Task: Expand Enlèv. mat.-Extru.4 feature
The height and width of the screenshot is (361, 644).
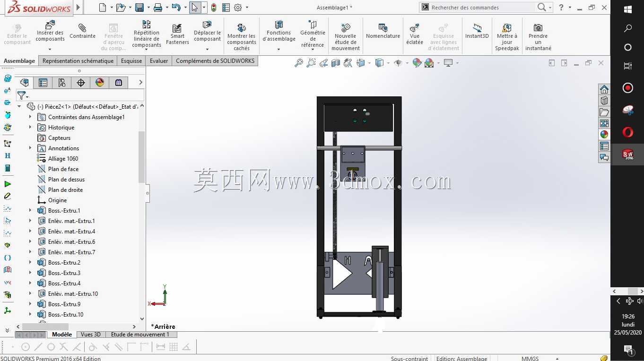Action: click(30, 231)
